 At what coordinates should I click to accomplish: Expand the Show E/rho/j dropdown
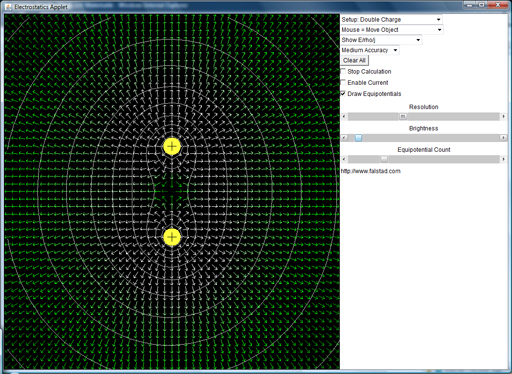coord(381,40)
